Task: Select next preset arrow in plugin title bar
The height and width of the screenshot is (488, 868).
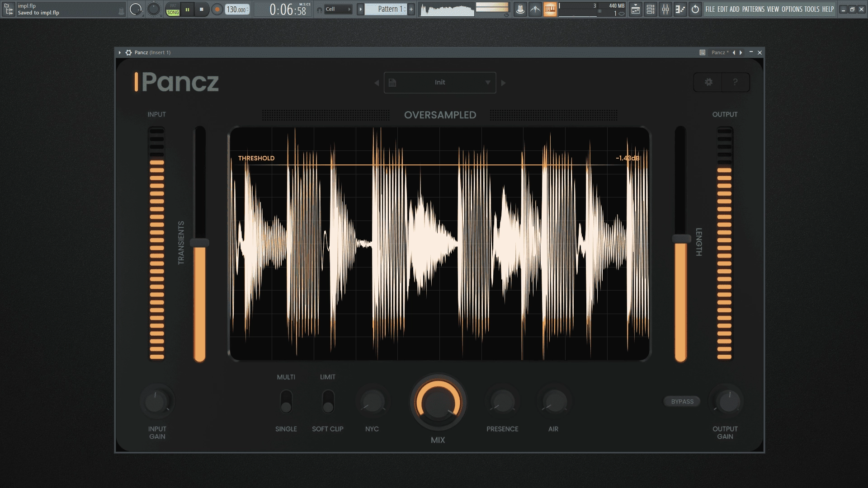Action: click(741, 52)
